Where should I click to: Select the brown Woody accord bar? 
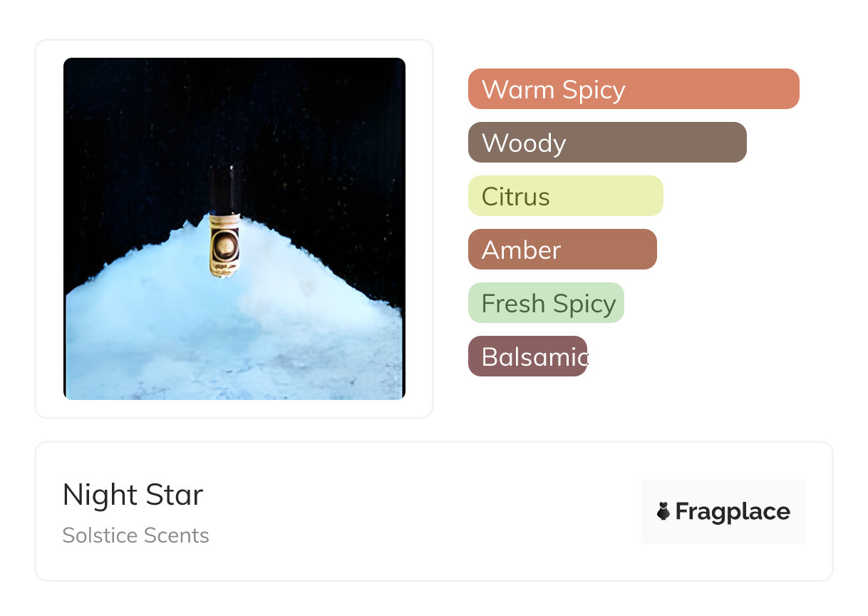coord(607,143)
